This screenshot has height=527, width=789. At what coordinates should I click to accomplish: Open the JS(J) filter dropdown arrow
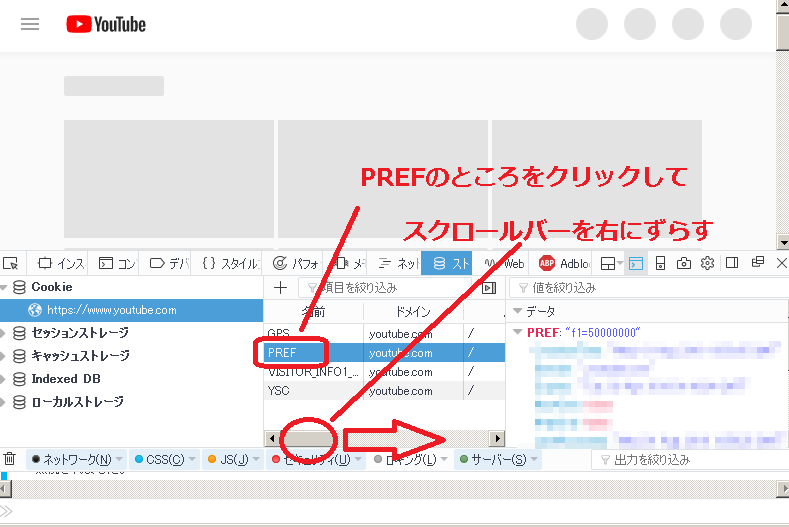257,459
